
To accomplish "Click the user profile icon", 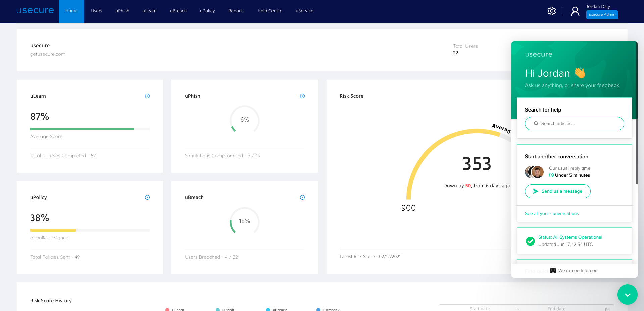I will 575,11.
